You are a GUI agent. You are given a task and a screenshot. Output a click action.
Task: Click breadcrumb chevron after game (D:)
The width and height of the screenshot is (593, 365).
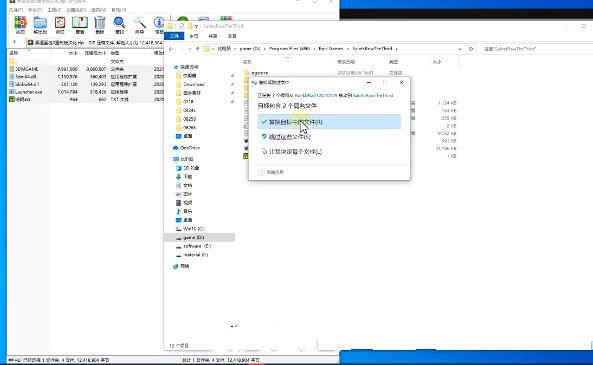coord(264,49)
